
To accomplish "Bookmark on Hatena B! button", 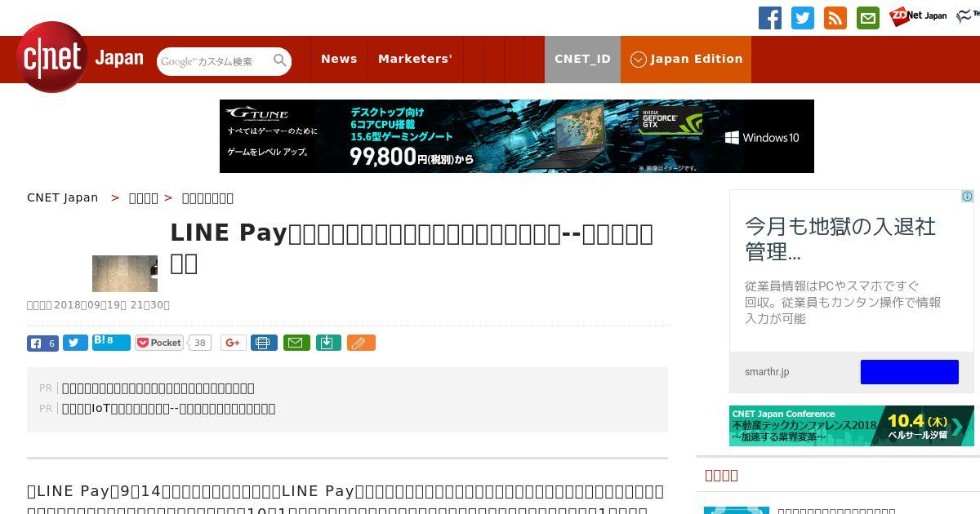I will (x=111, y=342).
